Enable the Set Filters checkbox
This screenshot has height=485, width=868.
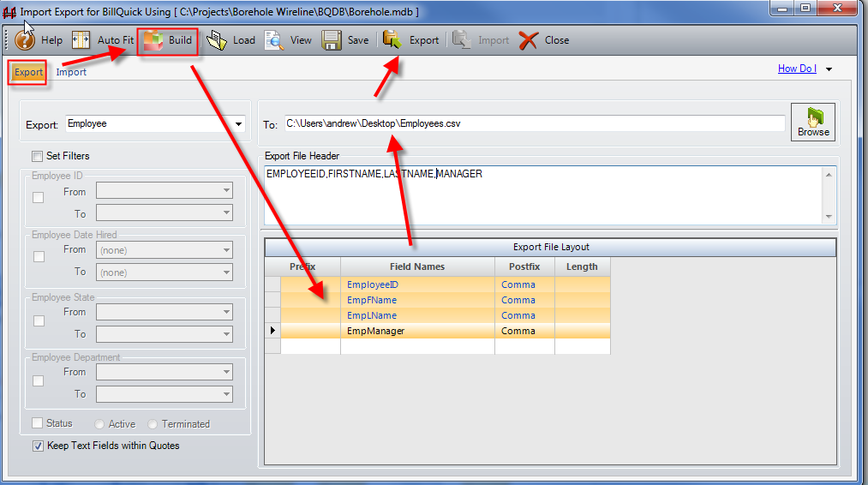(x=37, y=156)
